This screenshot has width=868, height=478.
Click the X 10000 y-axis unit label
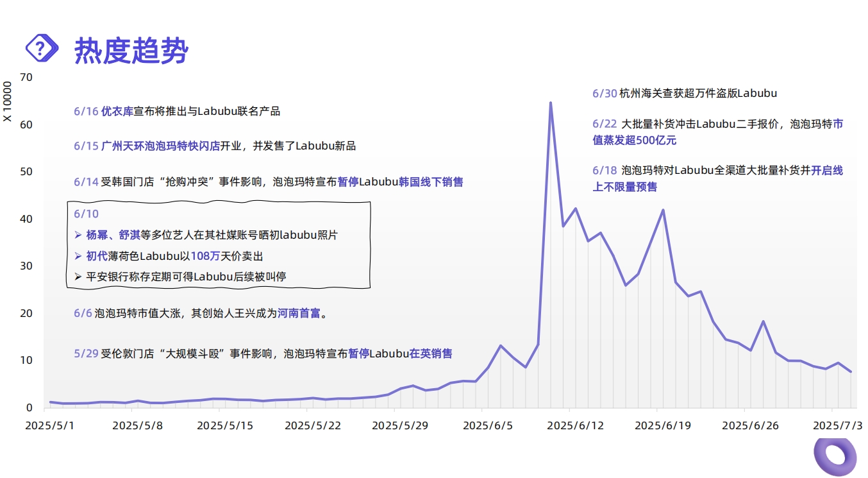click(x=8, y=101)
